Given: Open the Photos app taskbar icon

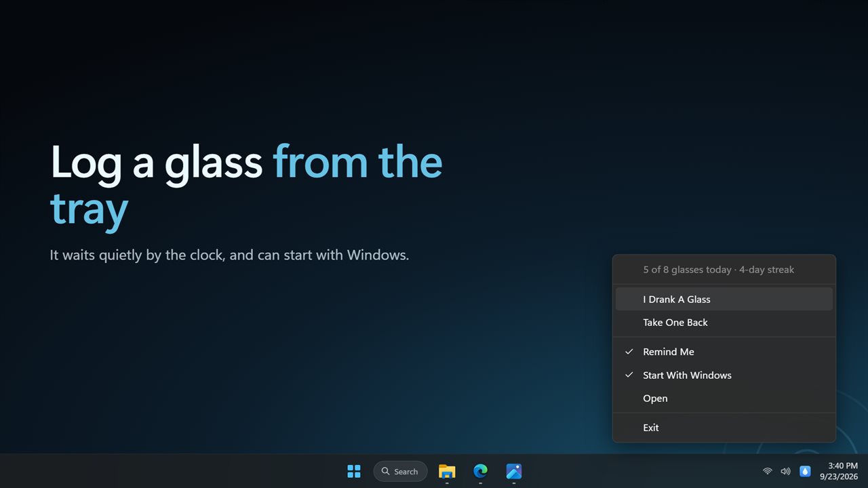Looking at the screenshot, I should pos(513,471).
